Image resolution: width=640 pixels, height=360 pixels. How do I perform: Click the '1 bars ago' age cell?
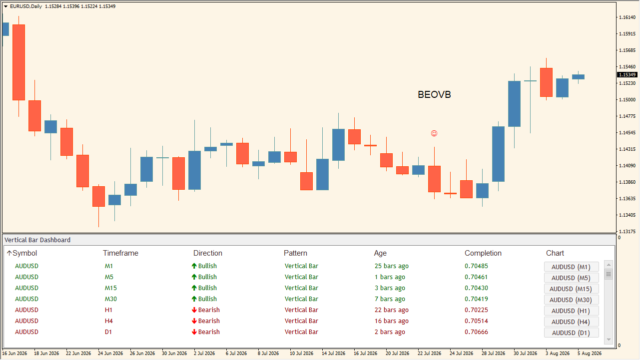390,277
